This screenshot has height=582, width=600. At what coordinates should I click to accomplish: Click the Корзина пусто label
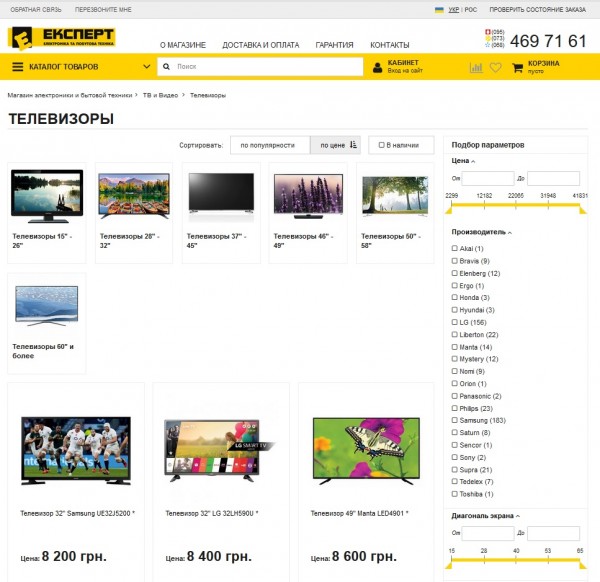pos(543,67)
